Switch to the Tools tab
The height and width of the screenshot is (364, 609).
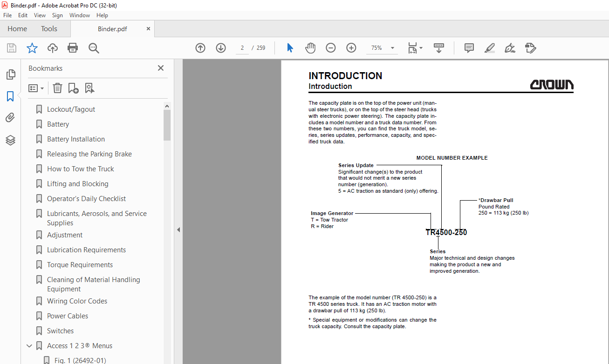[49, 29]
